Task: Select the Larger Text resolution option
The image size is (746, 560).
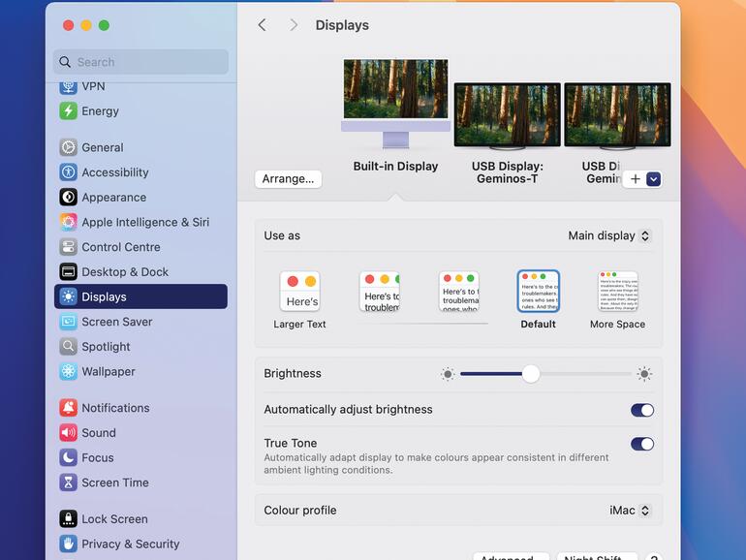Action: (x=300, y=292)
